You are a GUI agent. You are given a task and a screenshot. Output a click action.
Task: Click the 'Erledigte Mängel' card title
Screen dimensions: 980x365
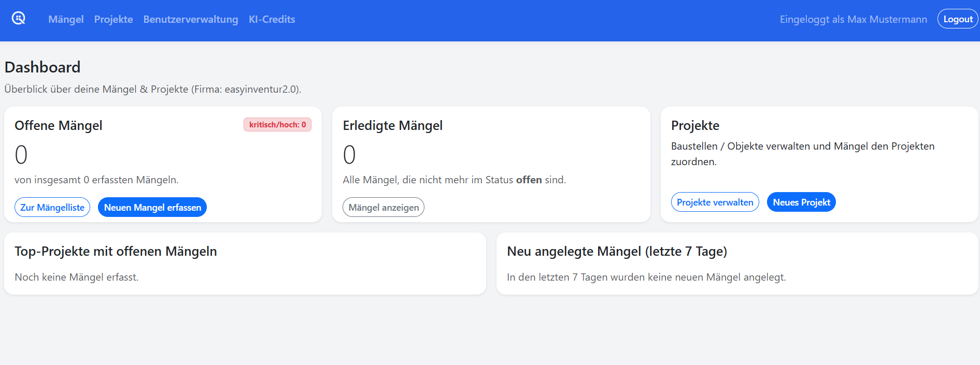click(393, 126)
